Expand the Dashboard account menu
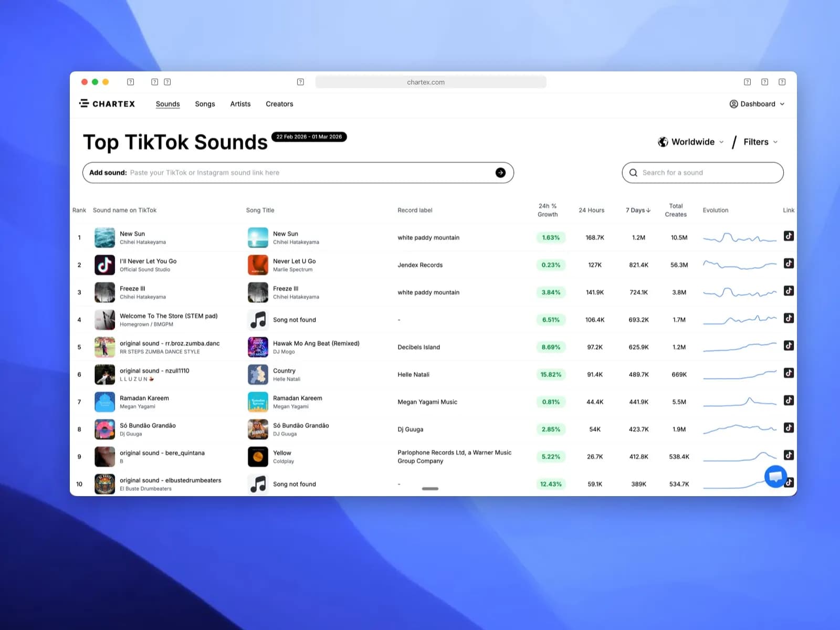Image resolution: width=840 pixels, height=630 pixels. 757,103
